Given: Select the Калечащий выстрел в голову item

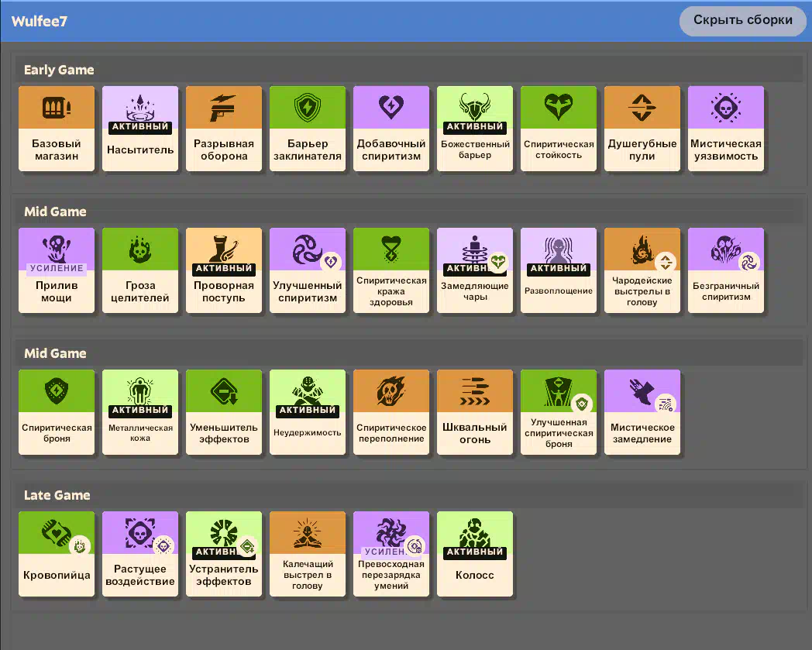Looking at the screenshot, I should 308,553.
